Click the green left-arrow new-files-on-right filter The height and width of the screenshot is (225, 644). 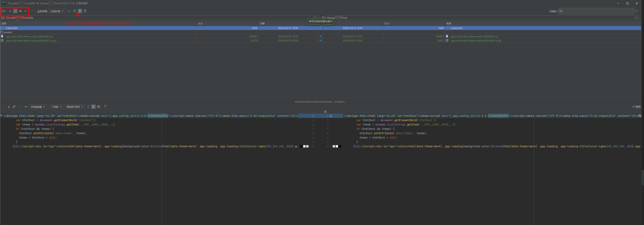(26, 11)
